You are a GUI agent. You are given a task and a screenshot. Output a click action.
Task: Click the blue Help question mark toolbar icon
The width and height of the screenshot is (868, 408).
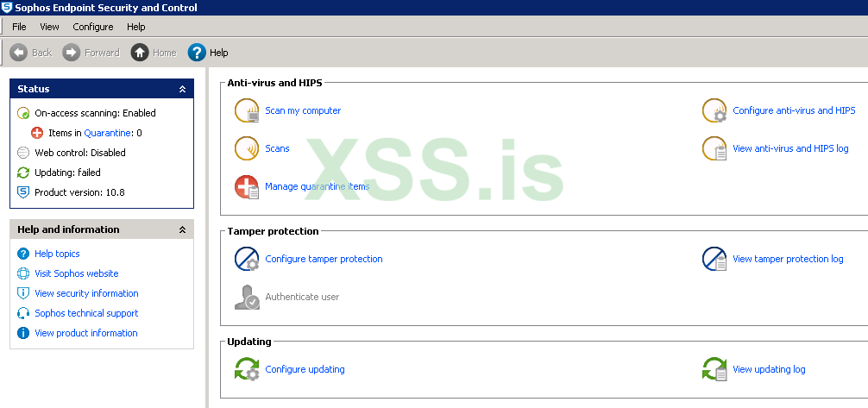[197, 53]
